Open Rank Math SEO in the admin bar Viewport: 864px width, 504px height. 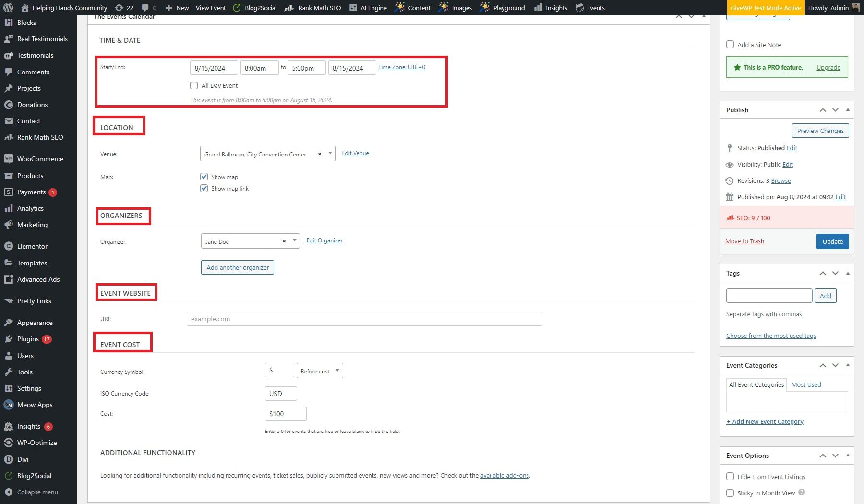click(x=313, y=8)
